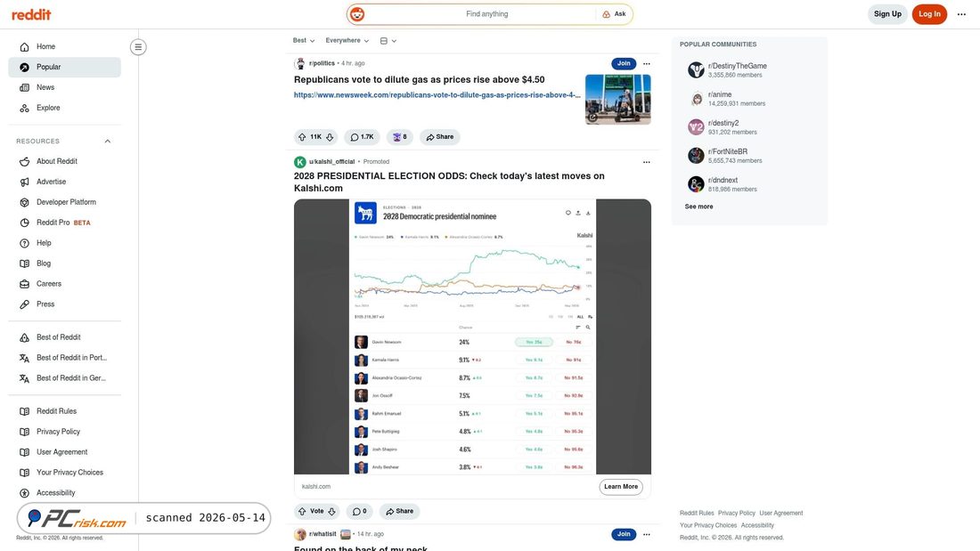This screenshot has height=551, width=980.
Task: Open the Kalshi Democratic nominee chart image
Action: click(x=472, y=336)
